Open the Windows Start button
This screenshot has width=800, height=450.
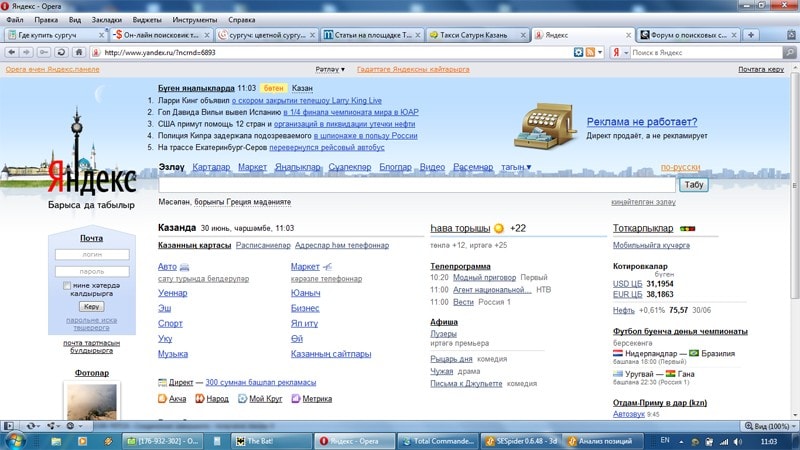coord(15,441)
